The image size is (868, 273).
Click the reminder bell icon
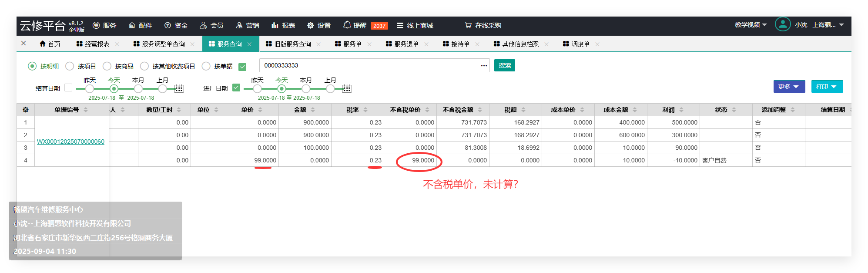[347, 25]
